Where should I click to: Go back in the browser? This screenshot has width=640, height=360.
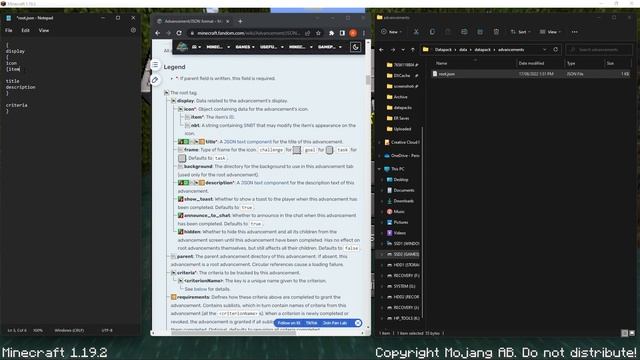coord(158,33)
